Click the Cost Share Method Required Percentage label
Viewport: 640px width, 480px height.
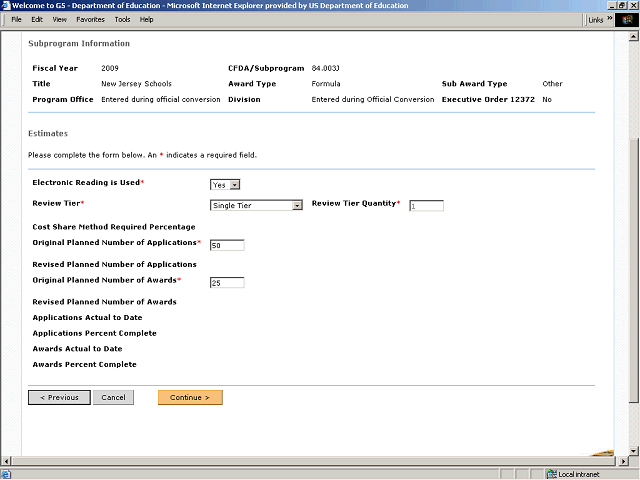point(114,227)
